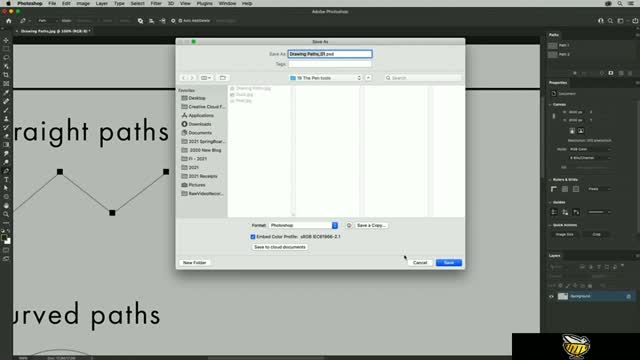Toggle Auto Add/Delete checkbox in options bar
The height and width of the screenshot is (360, 640).
[180, 20]
